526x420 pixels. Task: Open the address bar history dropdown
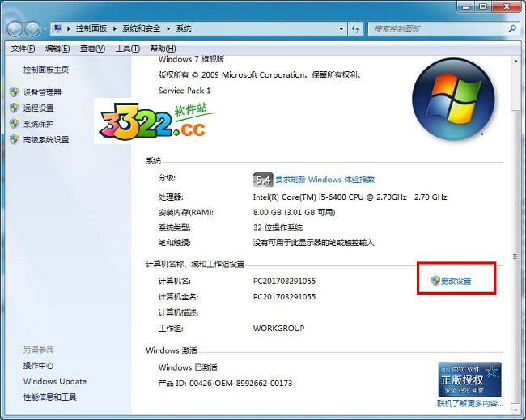point(341,28)
